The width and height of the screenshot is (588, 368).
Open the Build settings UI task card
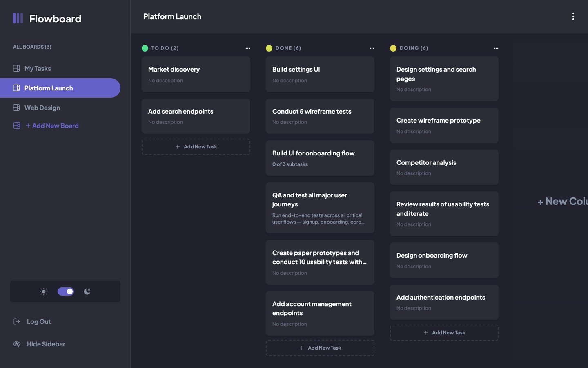[x=320, y=74]
